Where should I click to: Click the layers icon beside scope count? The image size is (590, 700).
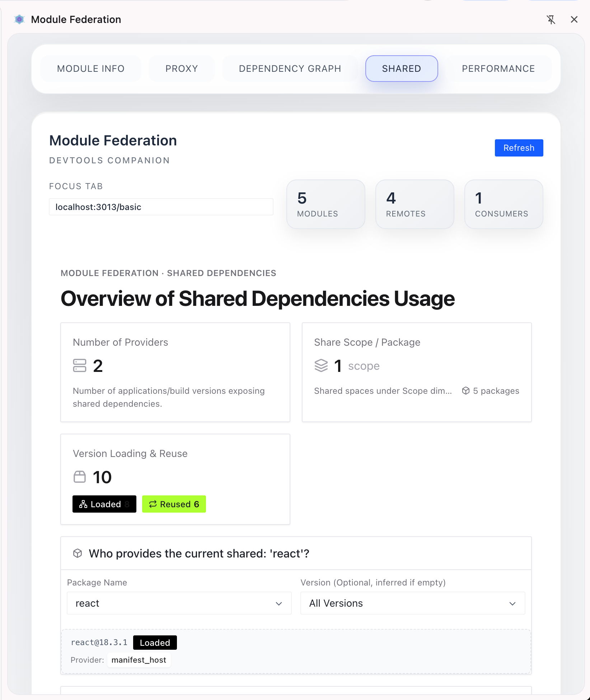pyautogui.click(x=321, y=366)
